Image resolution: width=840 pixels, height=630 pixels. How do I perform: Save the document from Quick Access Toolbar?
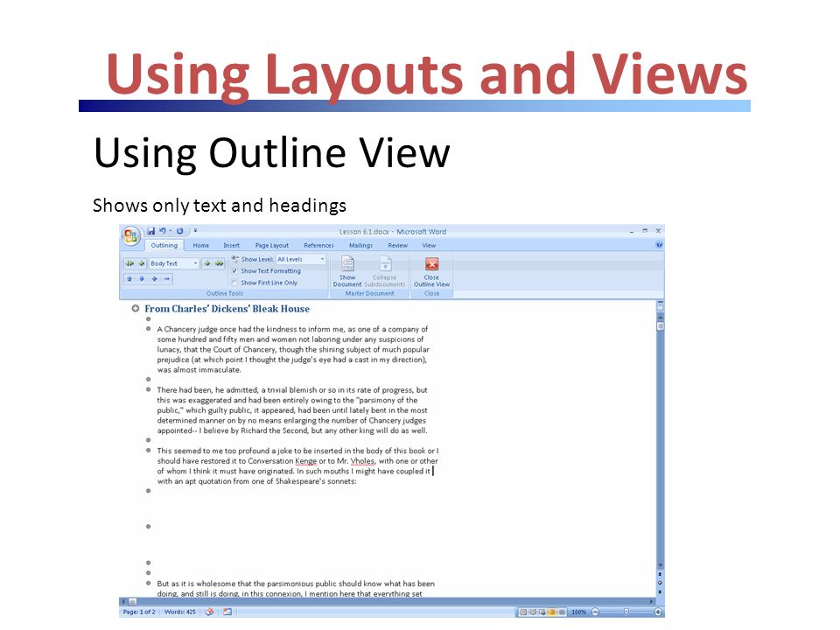[151, 231]
